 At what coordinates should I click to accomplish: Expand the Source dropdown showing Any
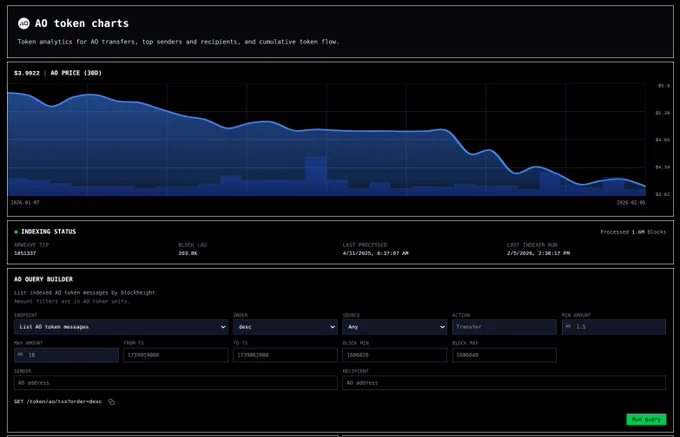point(395,327)
